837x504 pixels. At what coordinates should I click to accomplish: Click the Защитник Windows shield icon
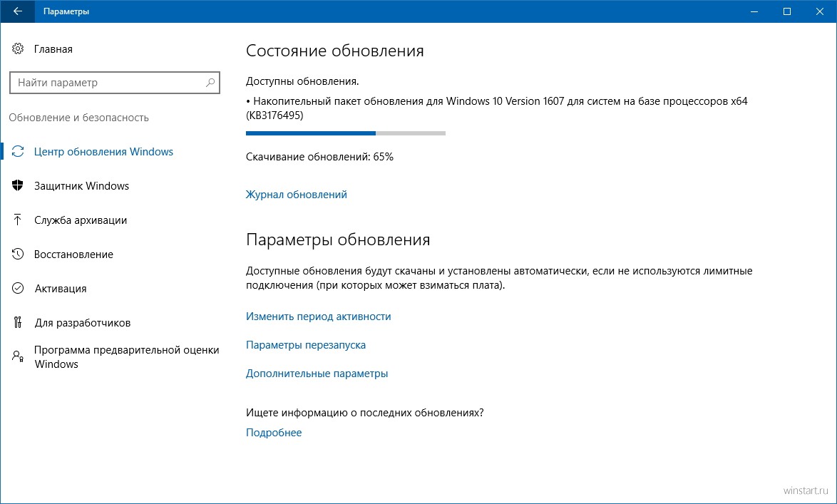(x=18, y=186)
